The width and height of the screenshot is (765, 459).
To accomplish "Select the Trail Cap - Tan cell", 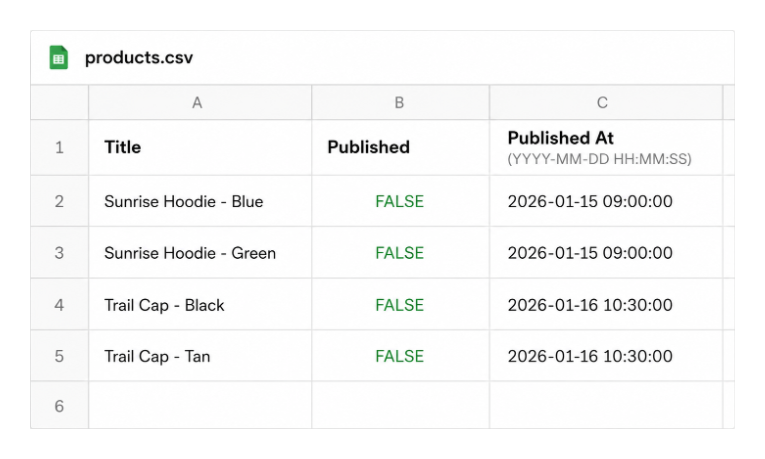I will pos(200,356).
